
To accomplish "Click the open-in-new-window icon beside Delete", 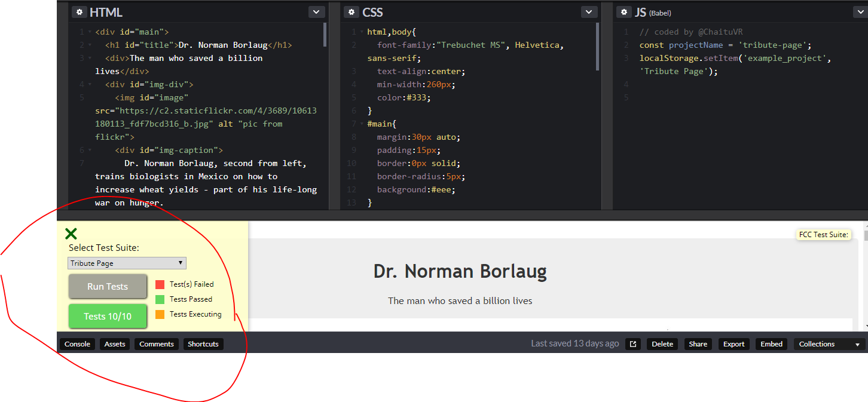I will coord(633,344).
